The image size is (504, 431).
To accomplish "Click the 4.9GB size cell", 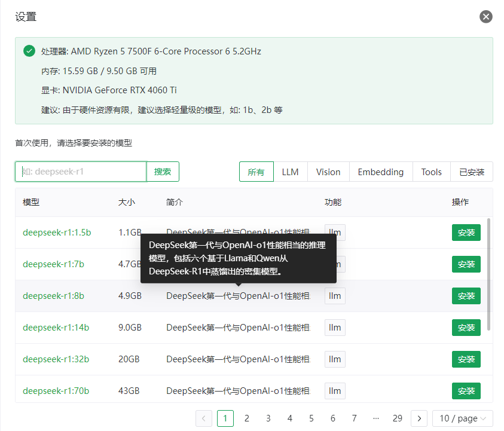I will [130, 296].
